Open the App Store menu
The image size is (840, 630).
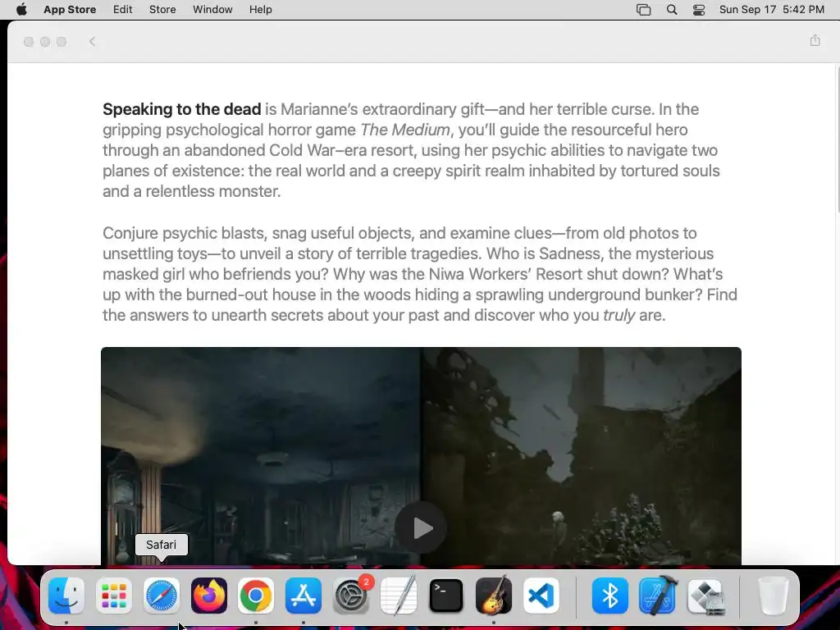click(x=70, y=10)
